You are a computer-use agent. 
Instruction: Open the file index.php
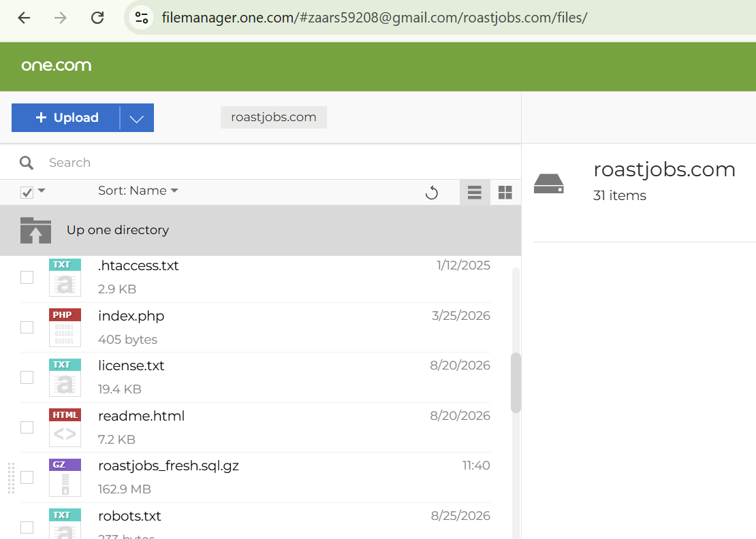coord(131,316)
